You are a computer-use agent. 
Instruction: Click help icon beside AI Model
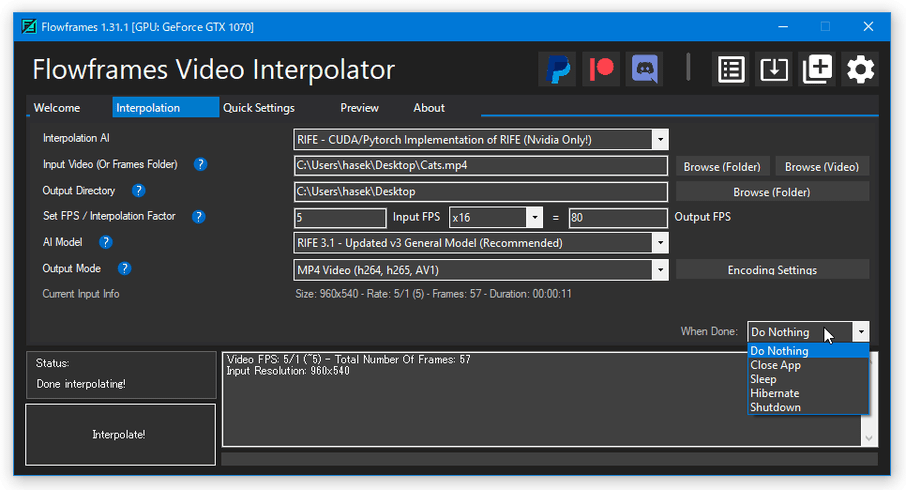pos(105,242)
